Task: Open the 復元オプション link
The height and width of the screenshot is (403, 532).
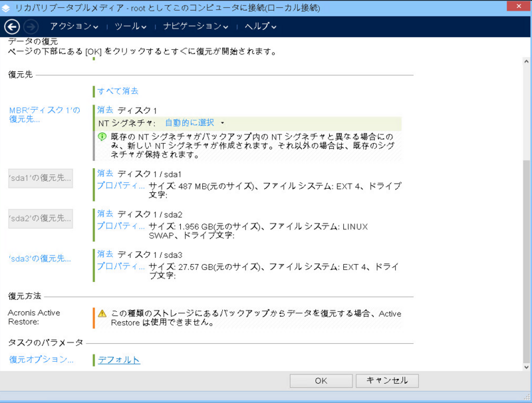Action: pyautogui.click(x=41, y=360)
